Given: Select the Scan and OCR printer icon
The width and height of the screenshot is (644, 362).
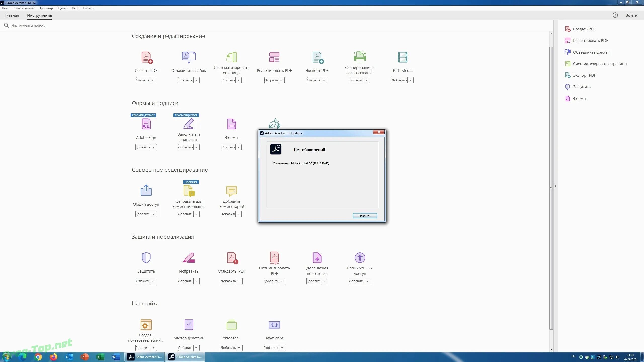Looking at the screenshot, I should 360,57.
